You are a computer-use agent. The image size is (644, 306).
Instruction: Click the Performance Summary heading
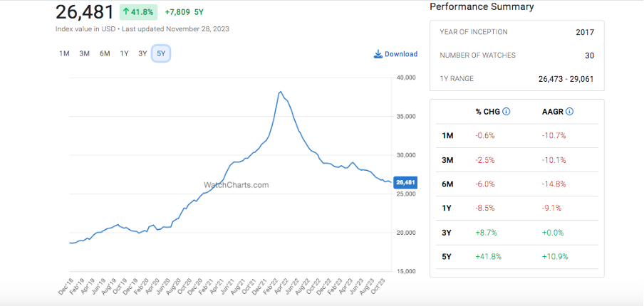tap(482, 6)
